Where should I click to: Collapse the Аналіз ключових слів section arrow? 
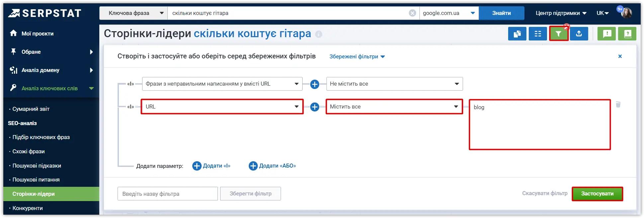(91, 88)
